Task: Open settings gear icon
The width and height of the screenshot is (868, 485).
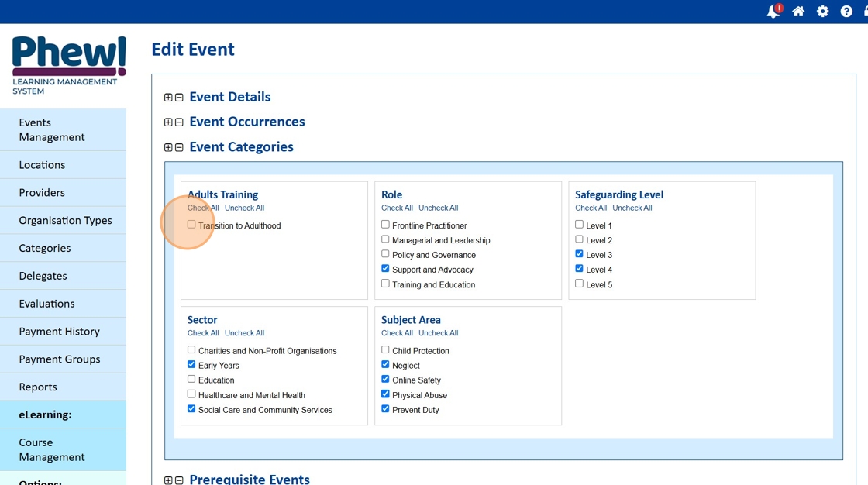Action: click(822, 12)
